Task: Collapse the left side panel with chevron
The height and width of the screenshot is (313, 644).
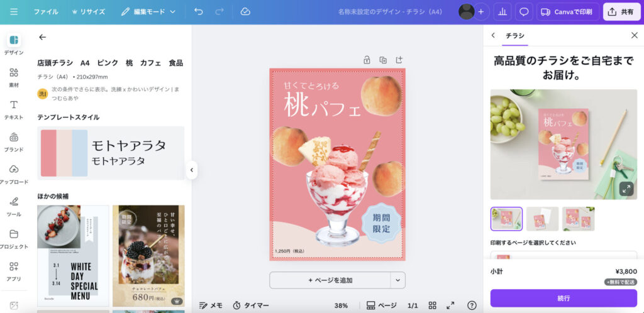Action: tap(192, 170)
